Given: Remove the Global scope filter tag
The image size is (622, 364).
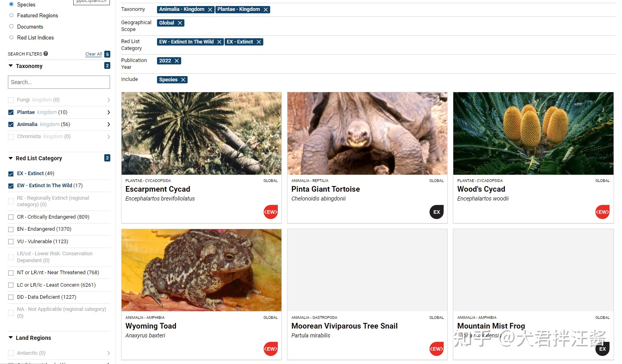Looking at the screenshot, I should pyautogui.click(x=180, y=23).
